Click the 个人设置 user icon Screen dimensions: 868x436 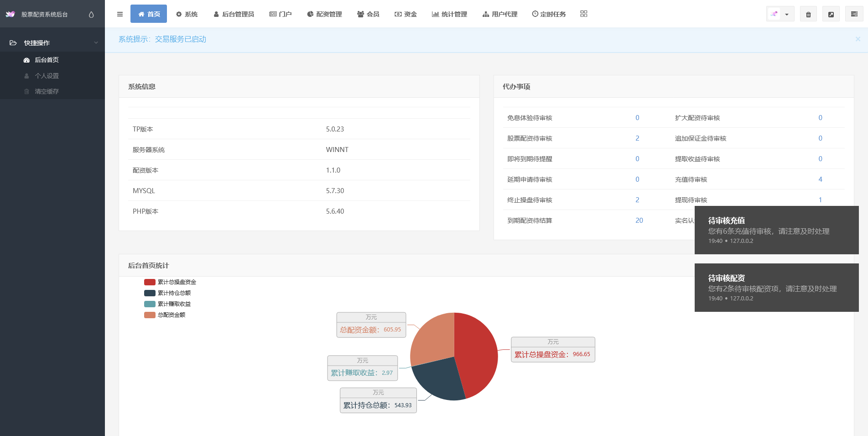[26, 76]
